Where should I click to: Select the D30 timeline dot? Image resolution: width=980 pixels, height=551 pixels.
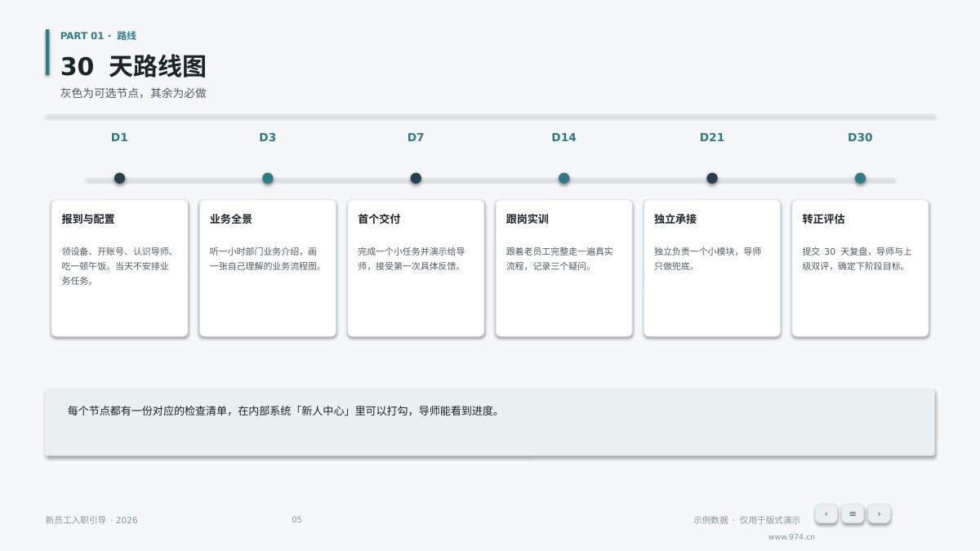point(860,178)
